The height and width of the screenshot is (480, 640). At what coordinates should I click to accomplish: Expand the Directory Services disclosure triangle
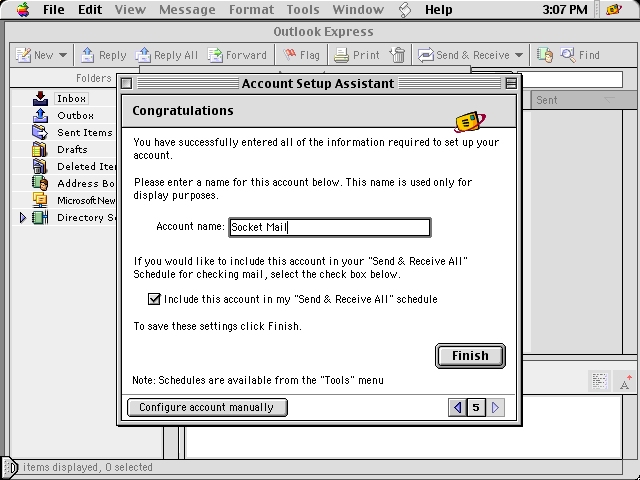click(x=23, y=218)
